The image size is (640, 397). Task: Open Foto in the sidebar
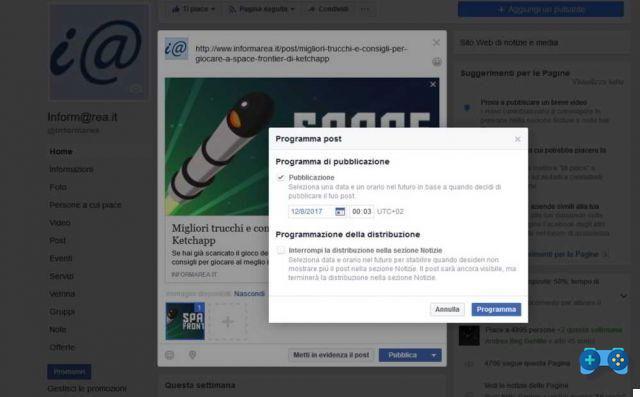(58, 187)
